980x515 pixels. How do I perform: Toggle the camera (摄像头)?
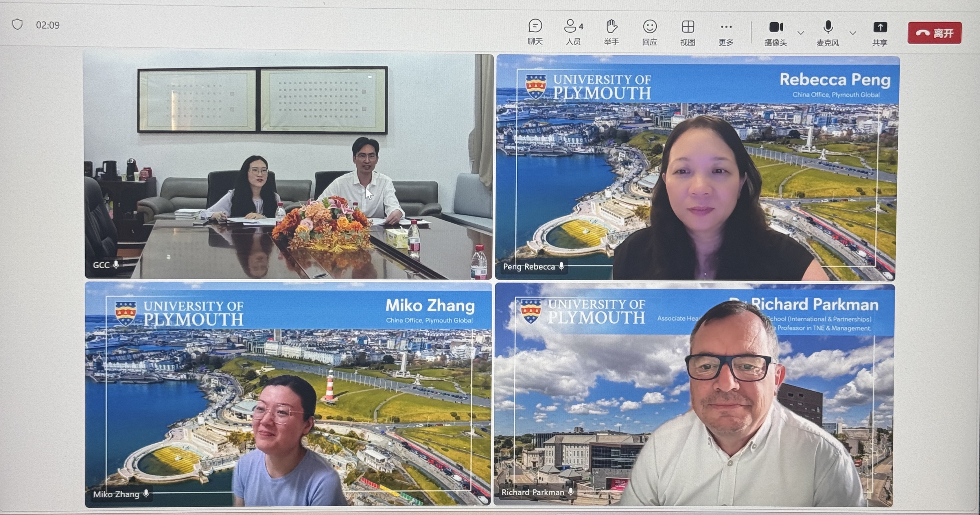point(776,34)
